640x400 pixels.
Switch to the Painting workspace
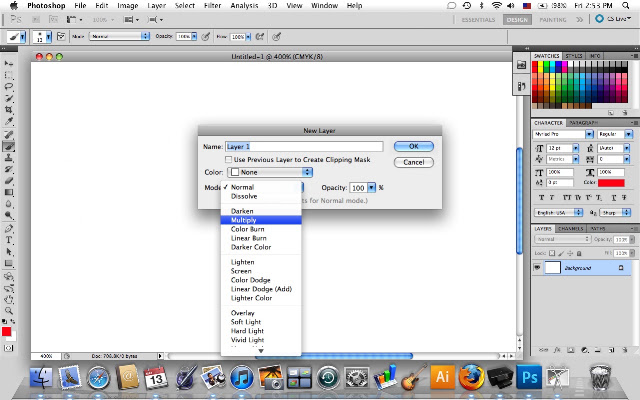pos(553,20)
